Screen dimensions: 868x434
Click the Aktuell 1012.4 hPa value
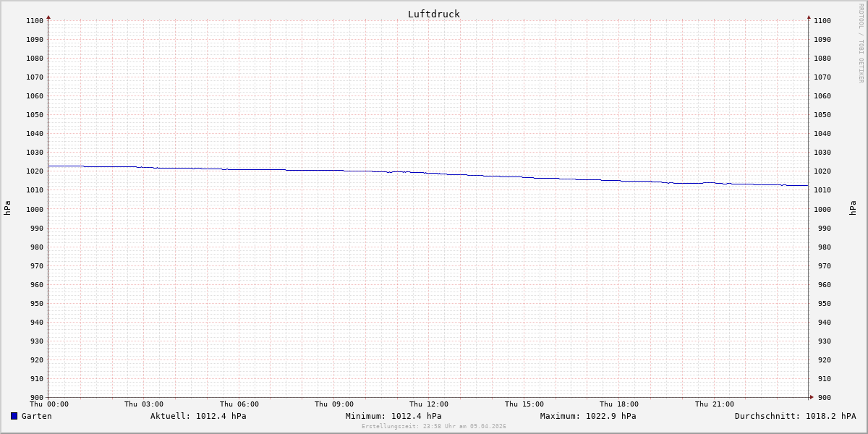point(198,416)
